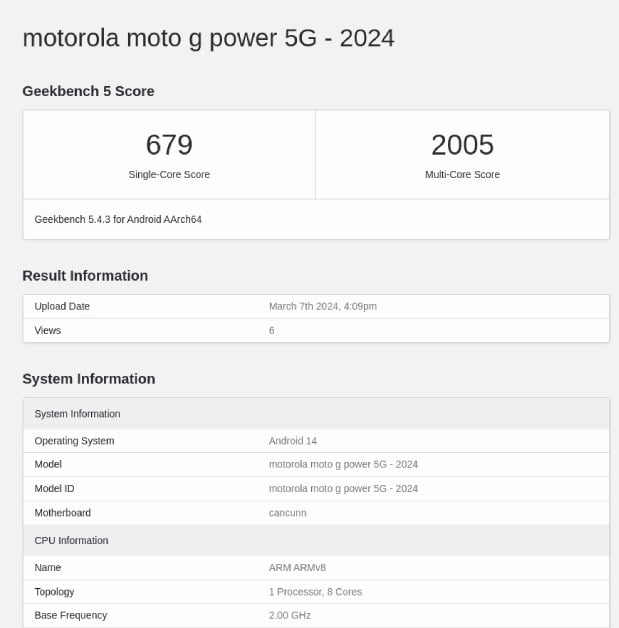Click the Views row label

(48, 330)
